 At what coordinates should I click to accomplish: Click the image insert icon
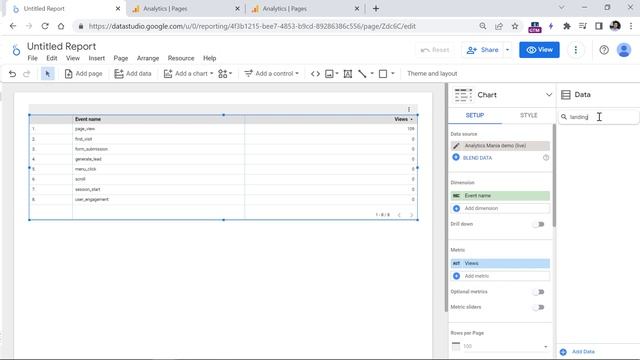(x=329, y=74)
